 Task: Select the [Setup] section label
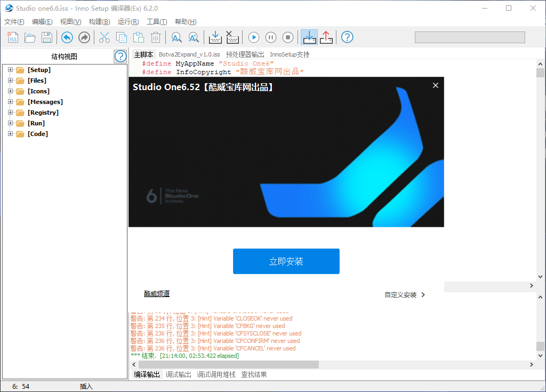pyautogui.click(x=39, y=70)
